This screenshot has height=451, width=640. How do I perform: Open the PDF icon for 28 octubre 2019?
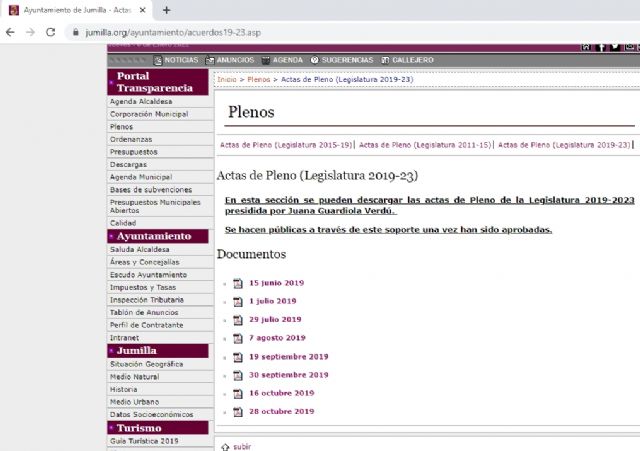point(238,412)
